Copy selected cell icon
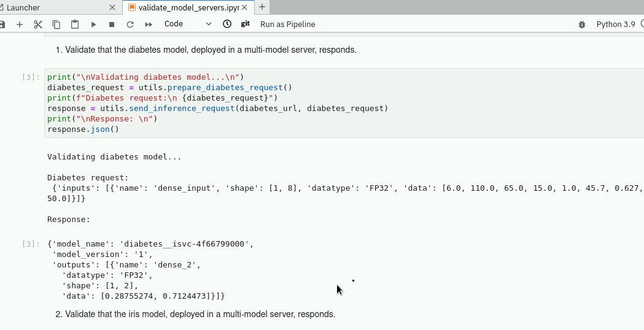The width and height of the screenshot is (644, 330). pyautogui.click(x=56, y=25)
